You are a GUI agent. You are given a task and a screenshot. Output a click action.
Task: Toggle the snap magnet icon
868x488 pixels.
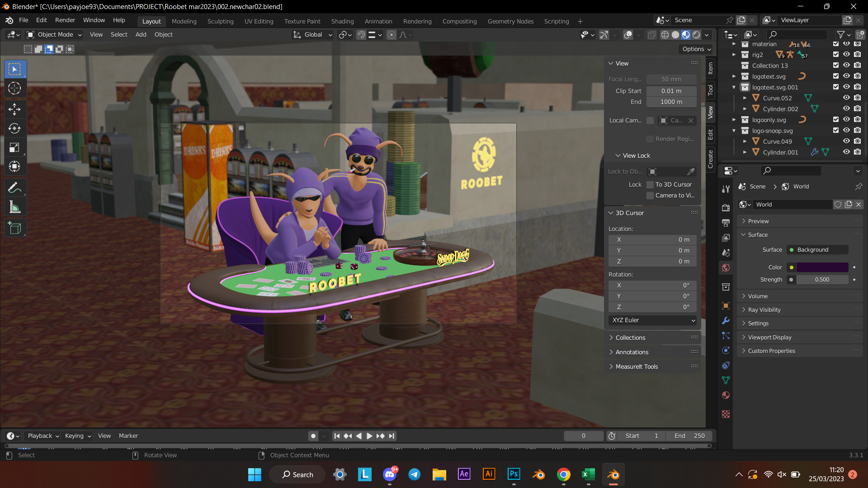coord(361,35)
